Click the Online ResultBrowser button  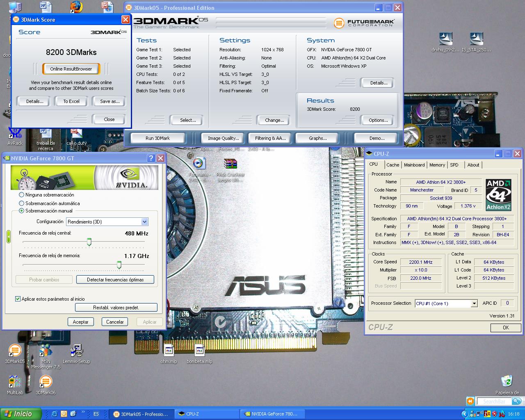click(x=71, y=69)
